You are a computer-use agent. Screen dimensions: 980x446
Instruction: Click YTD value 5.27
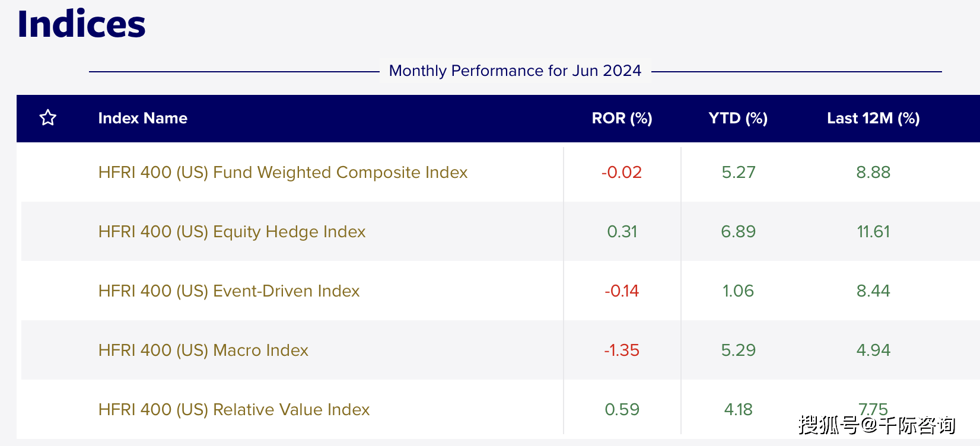(x=739, y=172)
